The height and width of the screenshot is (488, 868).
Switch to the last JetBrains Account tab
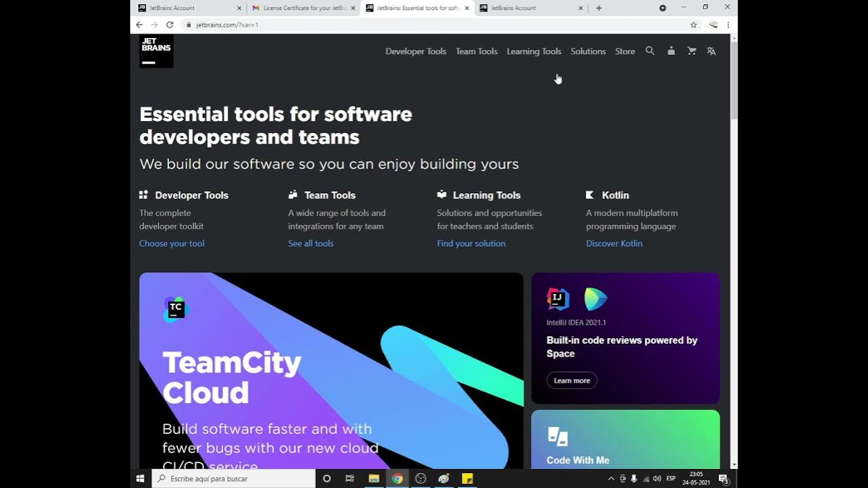[531, 8]
